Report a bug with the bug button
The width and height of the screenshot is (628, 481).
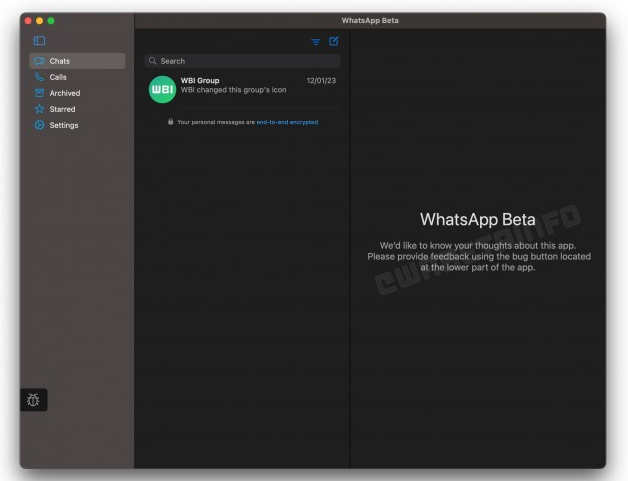tap(33, 399)
